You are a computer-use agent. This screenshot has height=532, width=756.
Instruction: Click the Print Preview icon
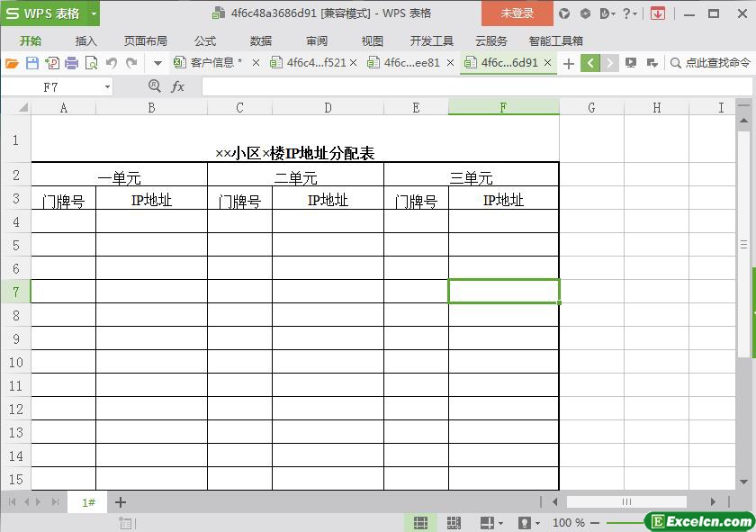(91, 63)
